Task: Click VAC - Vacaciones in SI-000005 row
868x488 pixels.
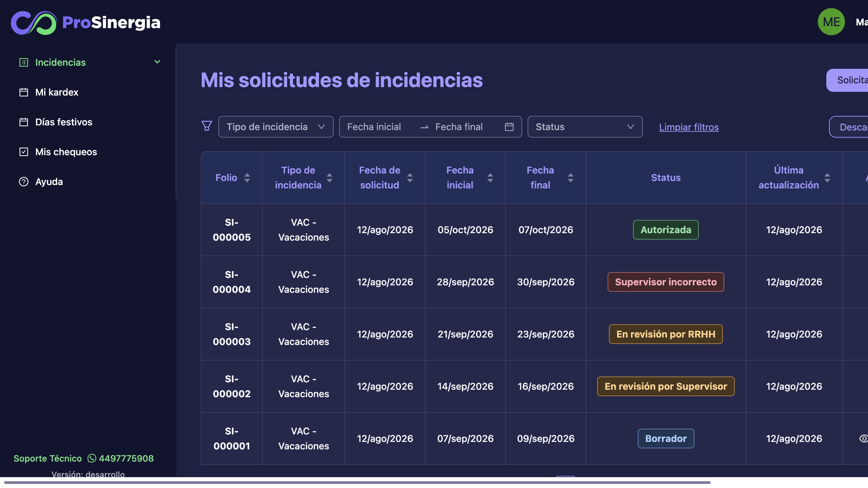Action: click(x=304, y=230)
